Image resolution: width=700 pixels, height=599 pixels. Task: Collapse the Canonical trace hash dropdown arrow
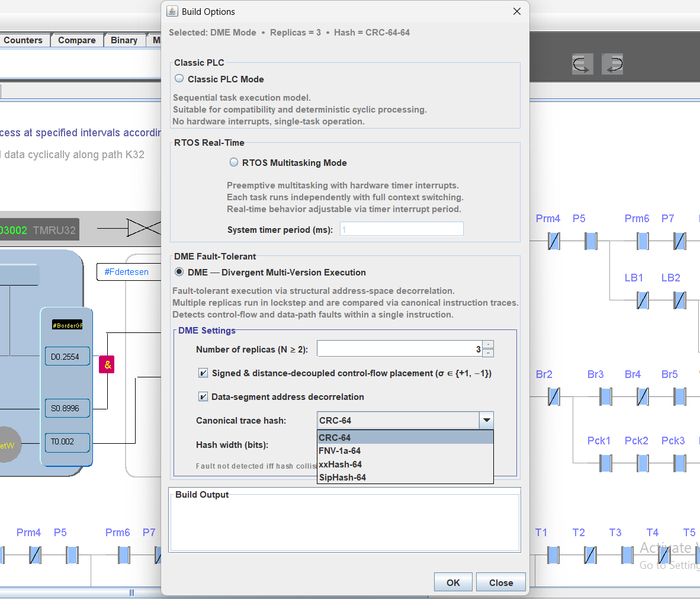pyautogui.click(x=486, y=421)
